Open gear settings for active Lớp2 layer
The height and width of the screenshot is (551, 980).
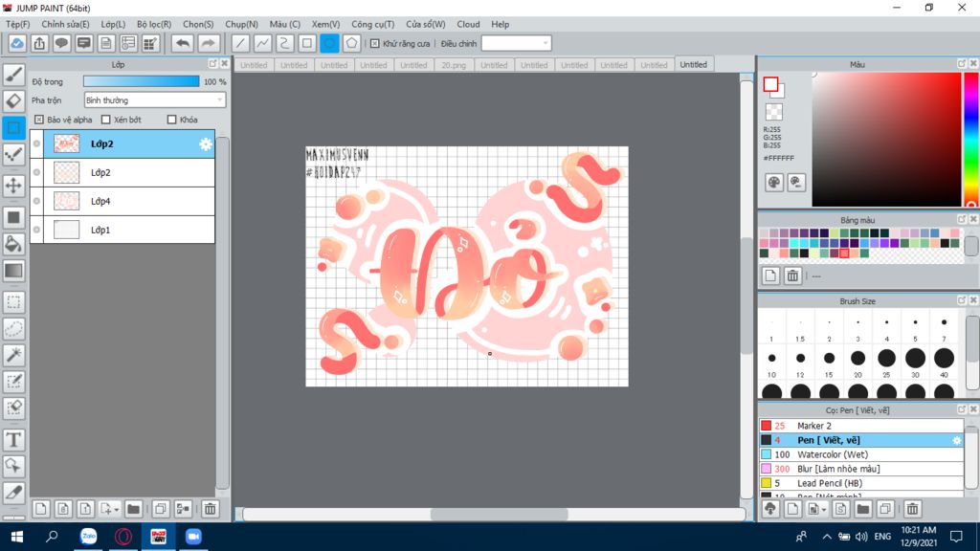pyautogui.click(x=205, y=144)
